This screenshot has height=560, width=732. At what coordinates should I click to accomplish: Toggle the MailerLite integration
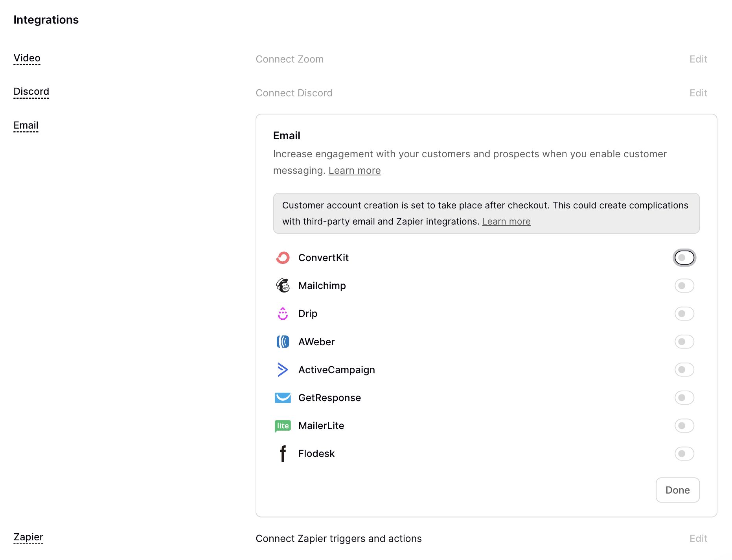tap(684, 426)
